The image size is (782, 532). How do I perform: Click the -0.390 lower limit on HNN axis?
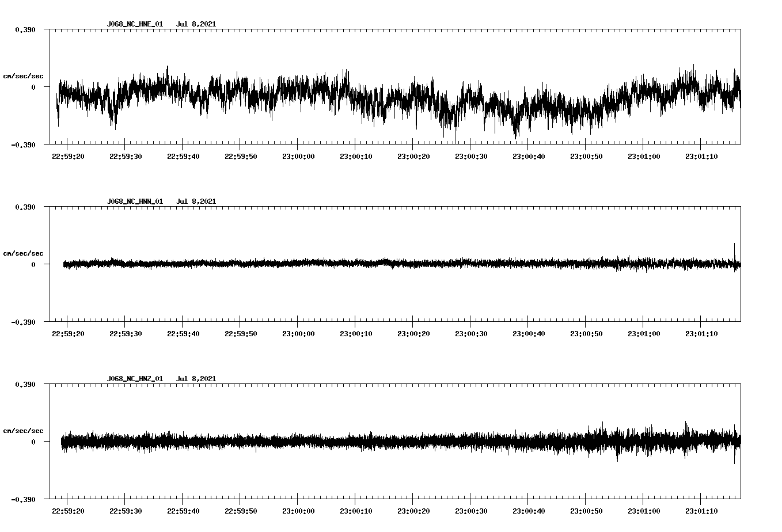click(24, 322)
